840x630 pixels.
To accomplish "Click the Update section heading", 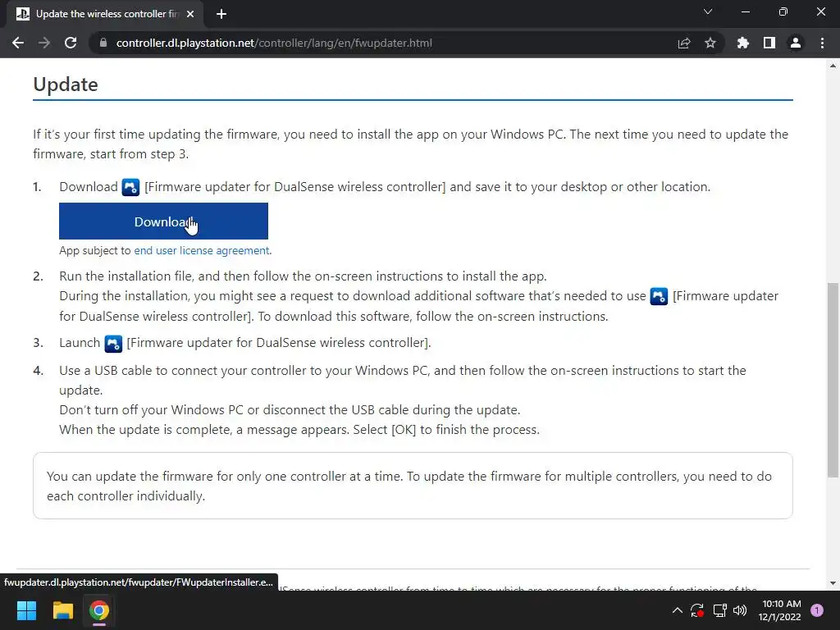I will coord(66,84).
